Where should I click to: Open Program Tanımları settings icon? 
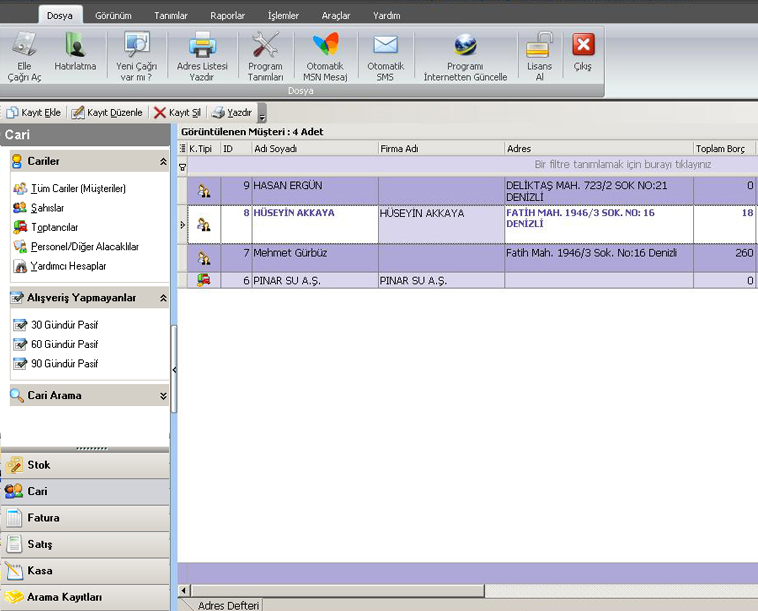click(265, 46)
